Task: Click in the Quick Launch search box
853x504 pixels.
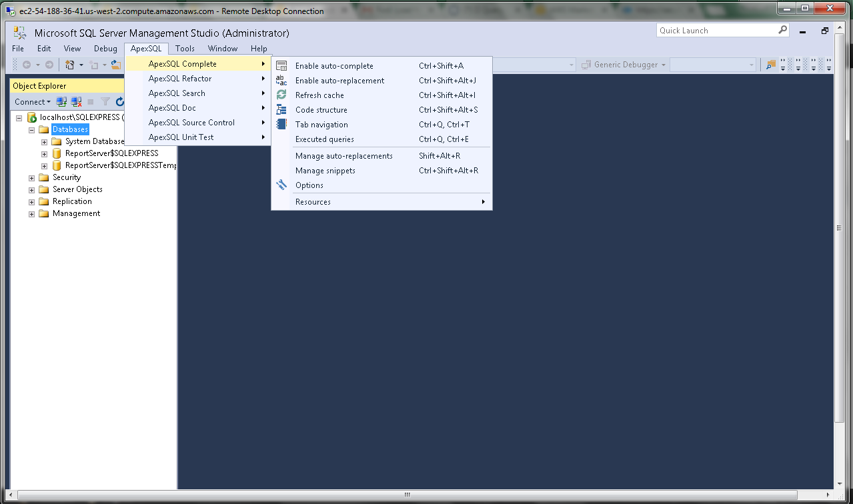Action: click(716, 31)
